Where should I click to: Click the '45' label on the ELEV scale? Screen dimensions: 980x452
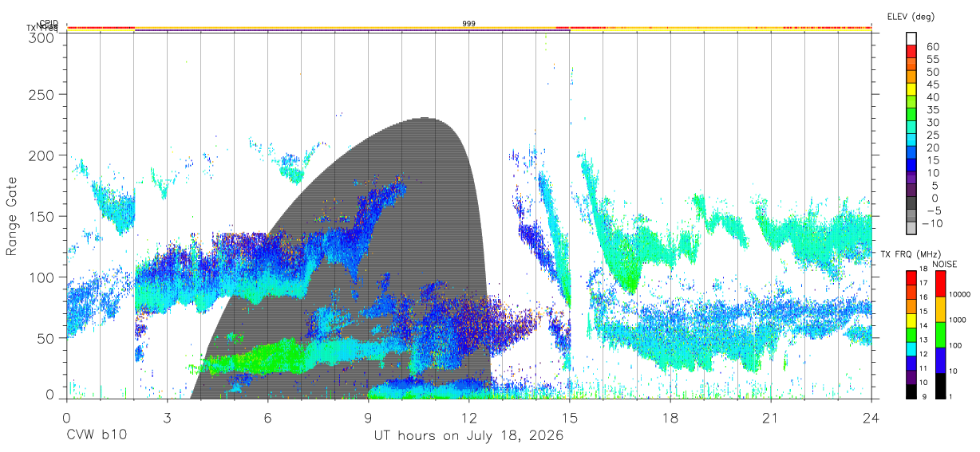pyautogui.click(x=932, y=84)
